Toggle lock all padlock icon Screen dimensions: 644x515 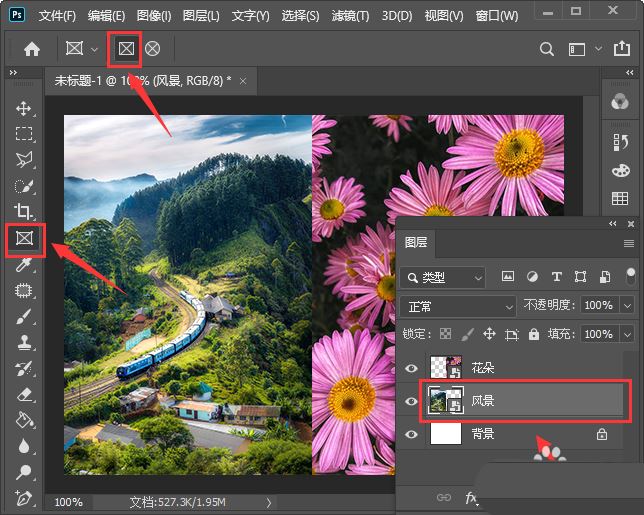pyautogui.click(x=534, y=334)
